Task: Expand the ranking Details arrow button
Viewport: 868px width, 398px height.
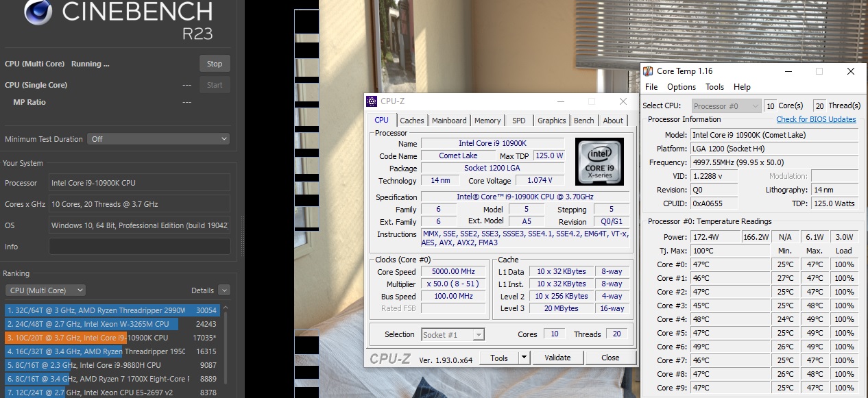Action: (x=224, y=290)
